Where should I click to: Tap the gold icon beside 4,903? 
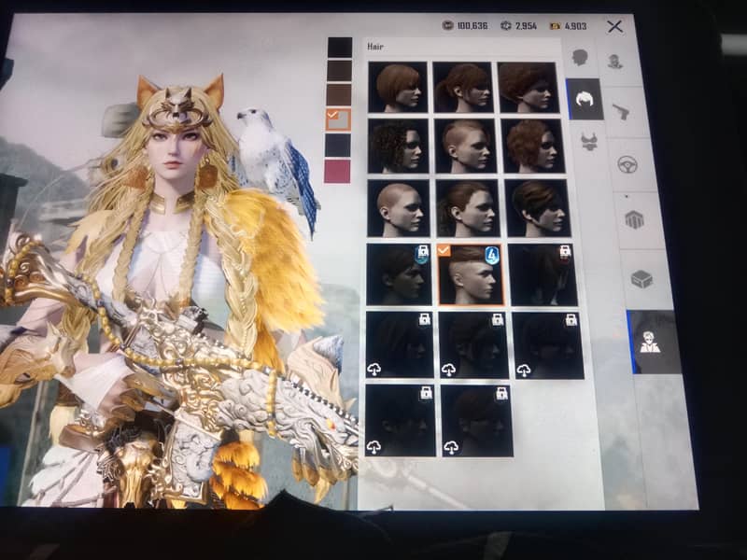coord(555,26)
